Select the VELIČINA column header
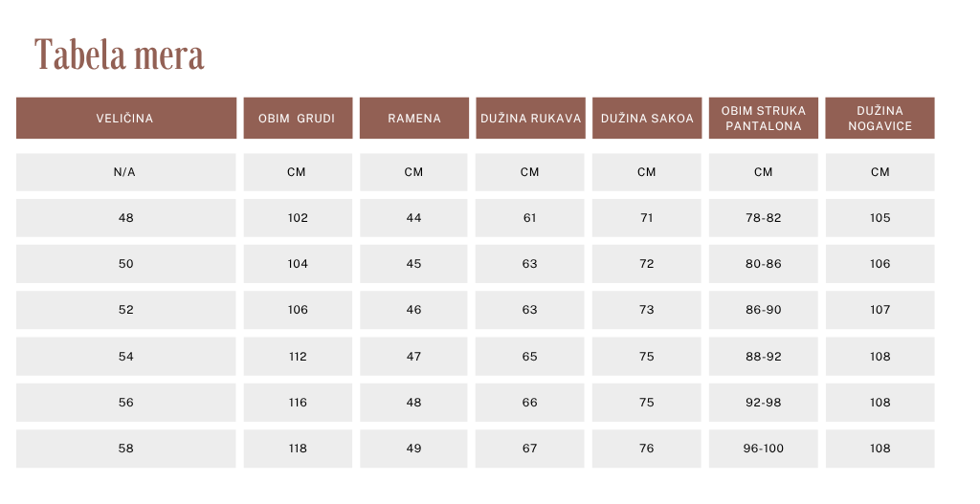Image resolution: width=980 pixels, height=504 pixels. (x=126, y=118)
